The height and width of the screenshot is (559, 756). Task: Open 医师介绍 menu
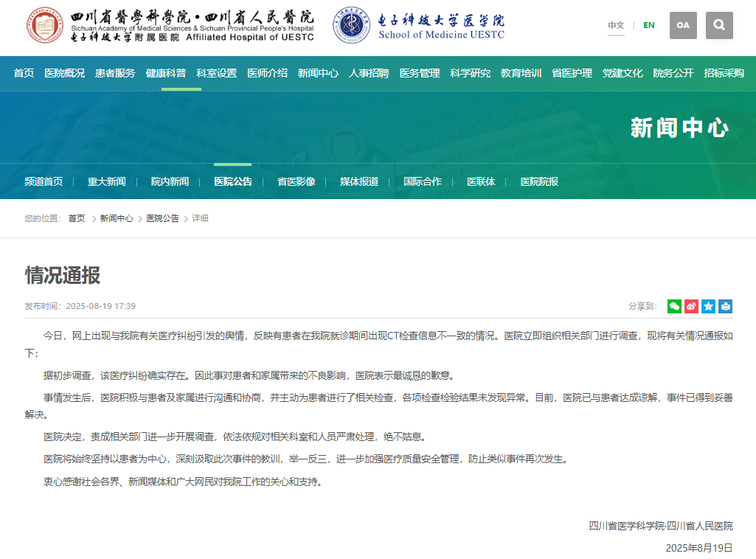[x=268, y=73]
